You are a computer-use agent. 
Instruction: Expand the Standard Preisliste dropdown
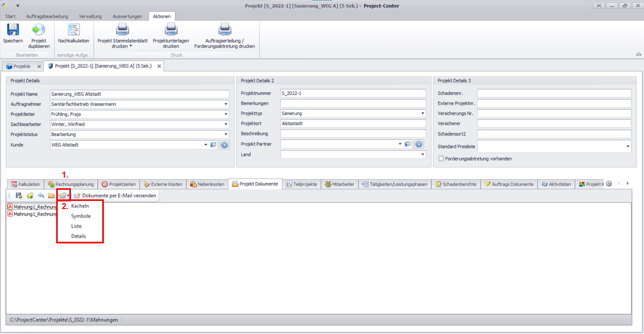tap(628, 146)
